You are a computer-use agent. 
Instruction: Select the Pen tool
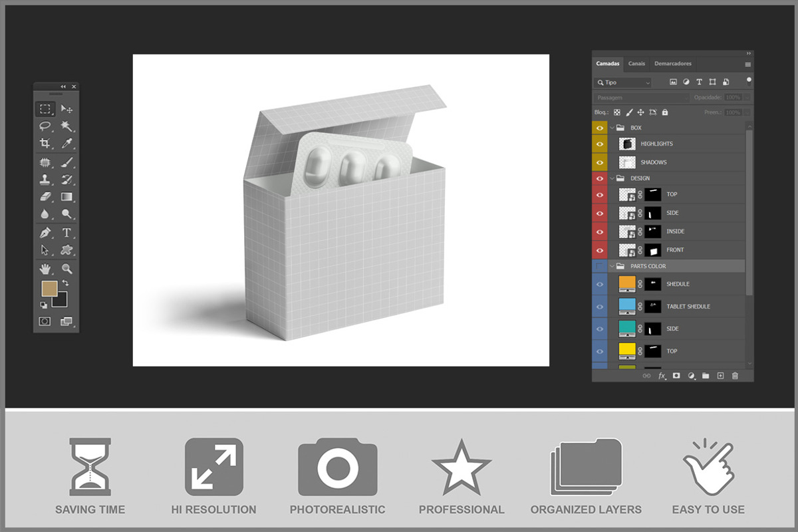45,233
